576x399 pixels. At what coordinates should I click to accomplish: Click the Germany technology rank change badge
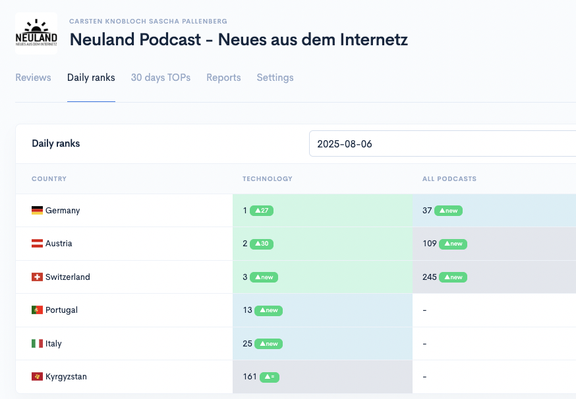(262, 211)
